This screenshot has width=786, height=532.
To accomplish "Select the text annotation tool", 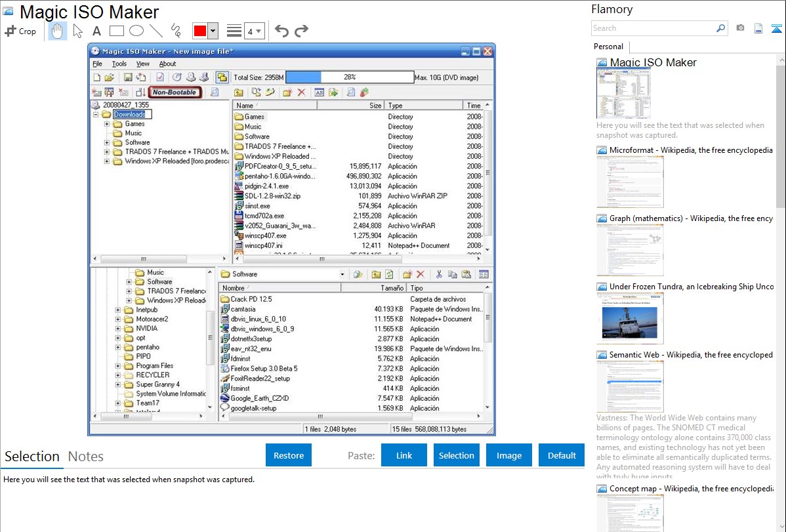I will point(96,31).
